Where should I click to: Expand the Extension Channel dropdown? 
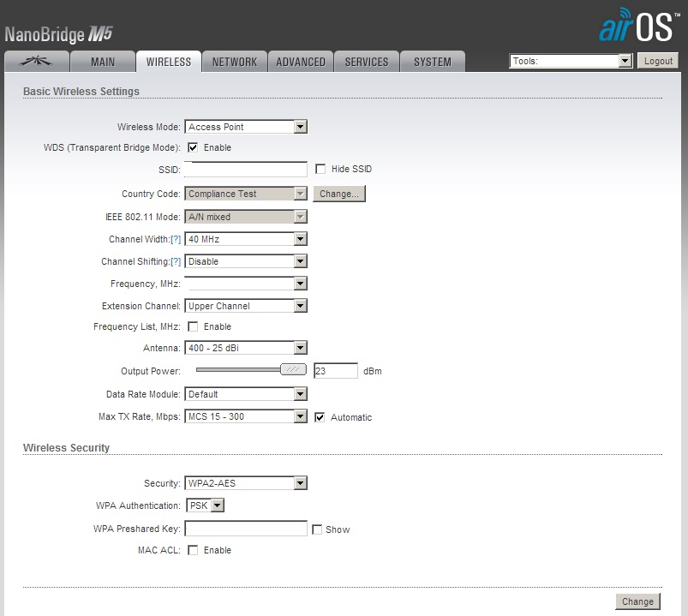point(246,306)
